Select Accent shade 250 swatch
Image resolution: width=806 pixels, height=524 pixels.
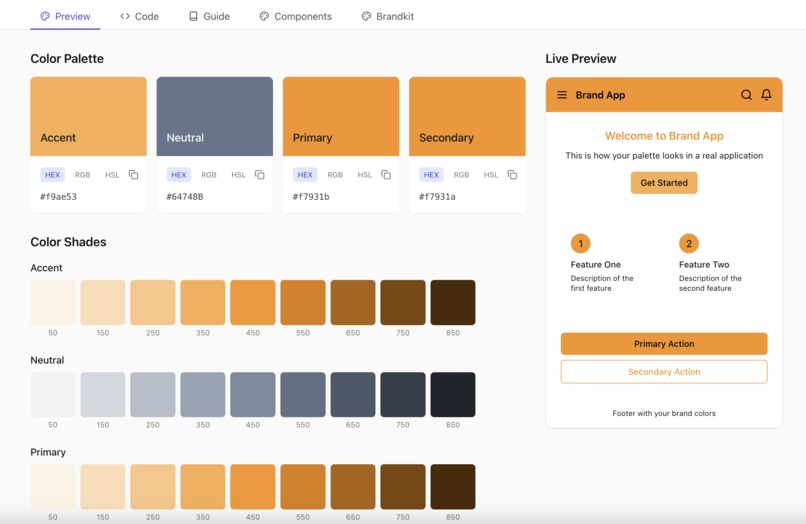click(153, 302)
